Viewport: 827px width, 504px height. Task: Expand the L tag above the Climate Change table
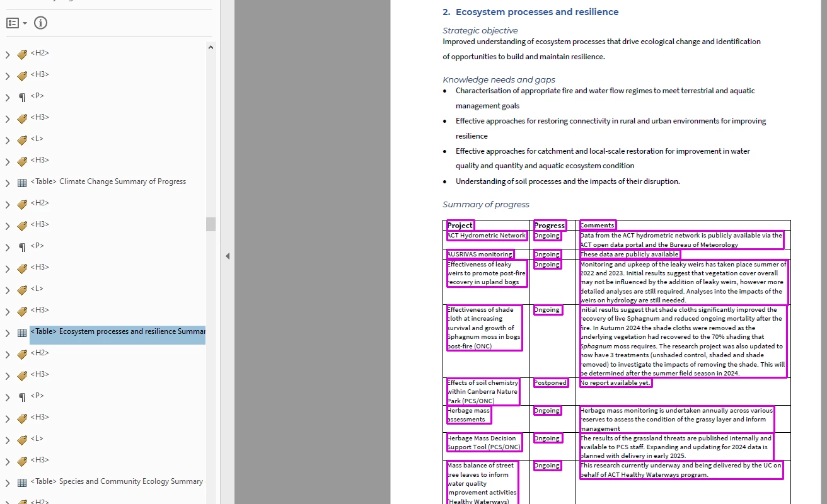coord(8,140)
